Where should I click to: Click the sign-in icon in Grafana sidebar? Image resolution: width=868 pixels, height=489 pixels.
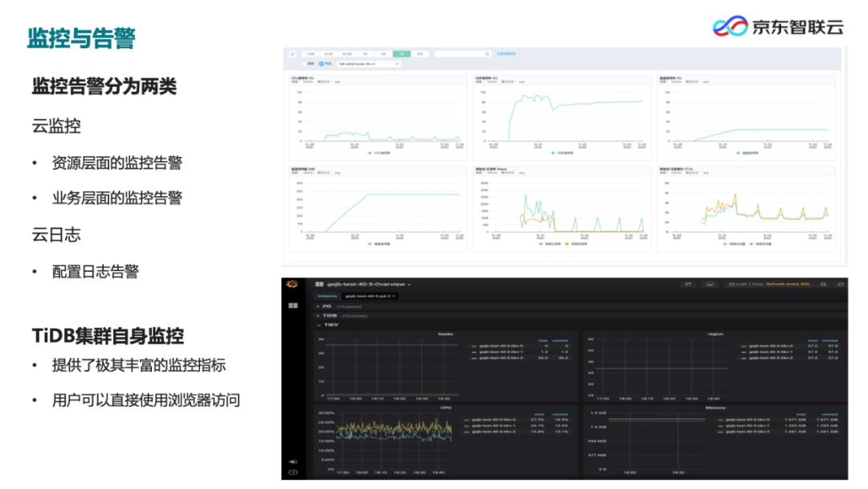pos(293,462)
